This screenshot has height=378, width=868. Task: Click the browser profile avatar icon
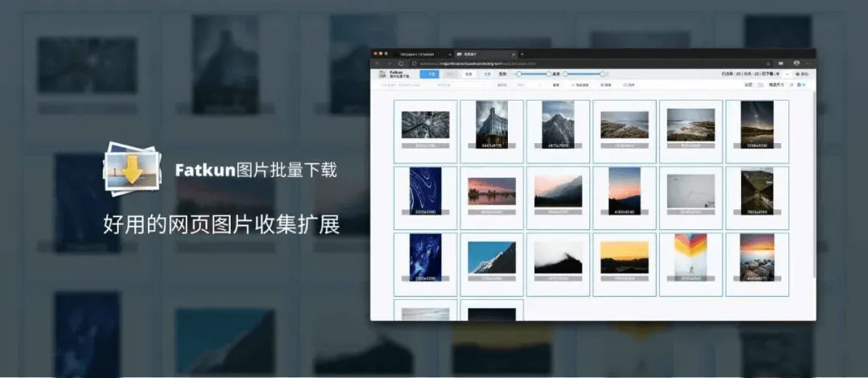click(x=796, y=63)
